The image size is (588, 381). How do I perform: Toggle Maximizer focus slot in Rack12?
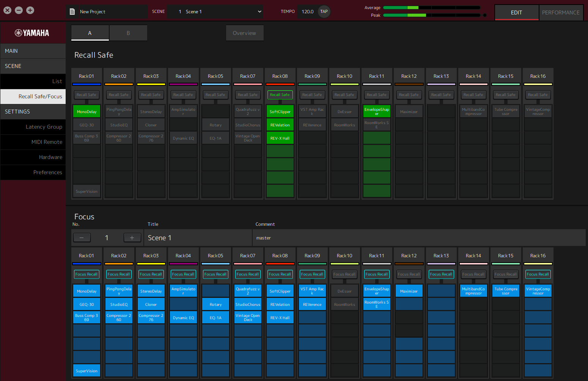pos(409,291)
